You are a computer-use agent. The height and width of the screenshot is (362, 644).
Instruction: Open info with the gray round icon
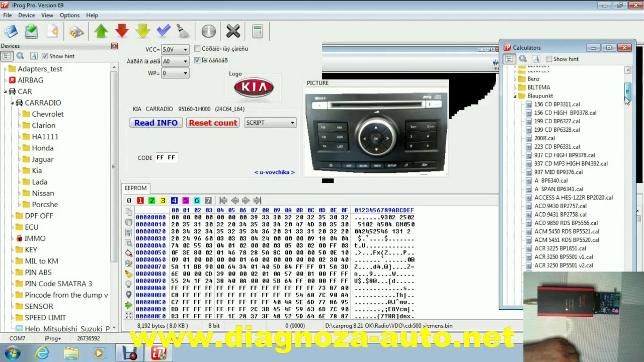pos(208,31)
